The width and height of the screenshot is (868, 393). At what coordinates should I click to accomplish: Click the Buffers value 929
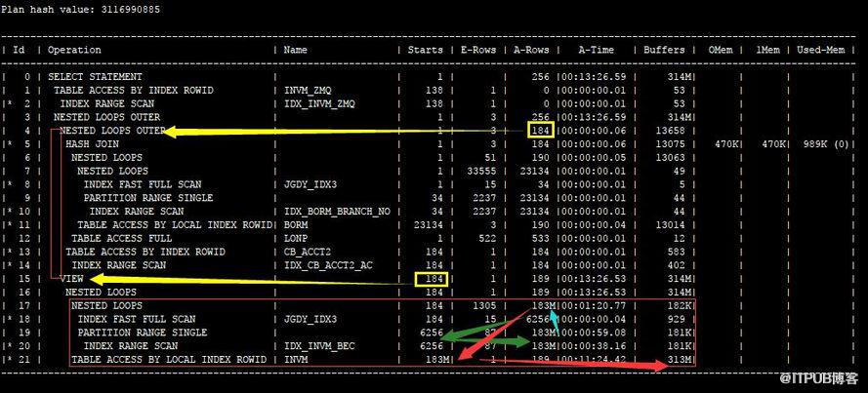(x=676, y=319)
